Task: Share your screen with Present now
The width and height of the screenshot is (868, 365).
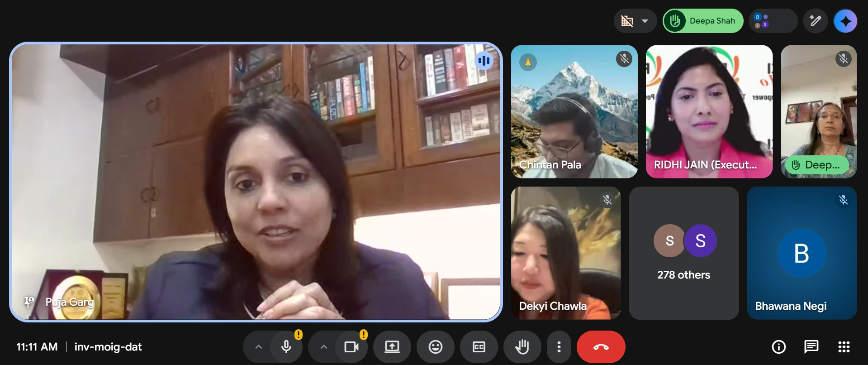Action: point(392,347)
